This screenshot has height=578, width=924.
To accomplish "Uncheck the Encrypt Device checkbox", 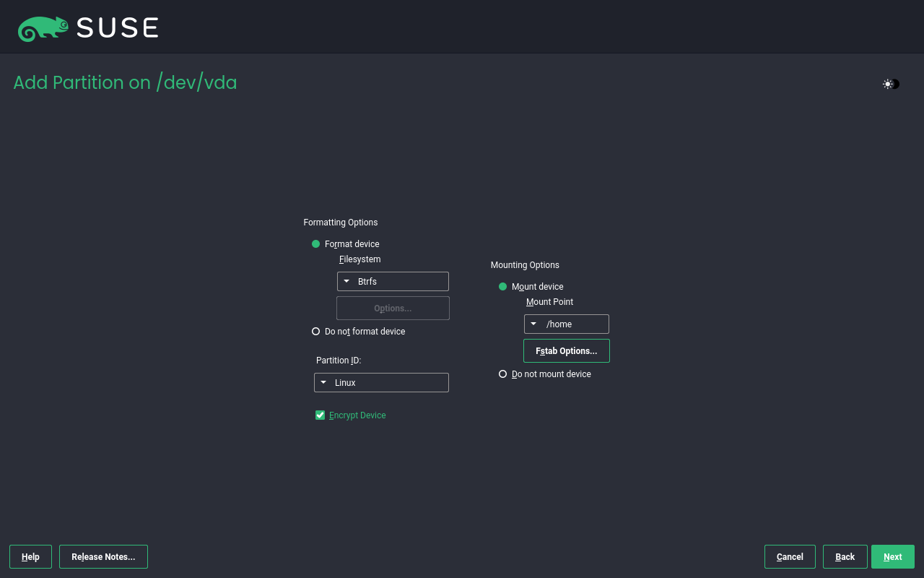I will click(321, 415).
